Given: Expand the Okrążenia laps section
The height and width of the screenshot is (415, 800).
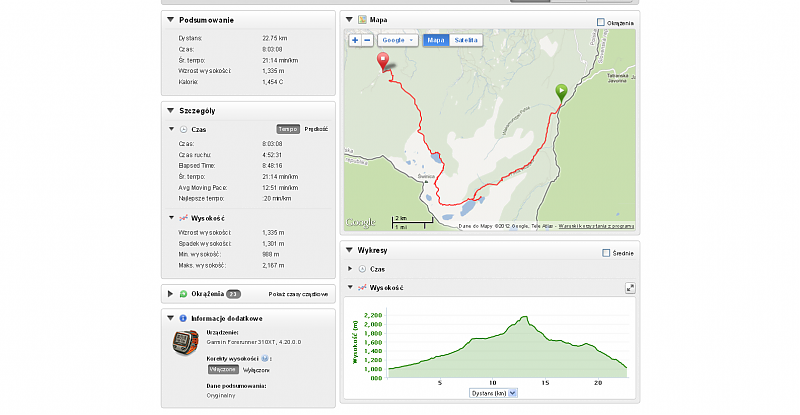Looking at the screenshot, I should [170, 294].
